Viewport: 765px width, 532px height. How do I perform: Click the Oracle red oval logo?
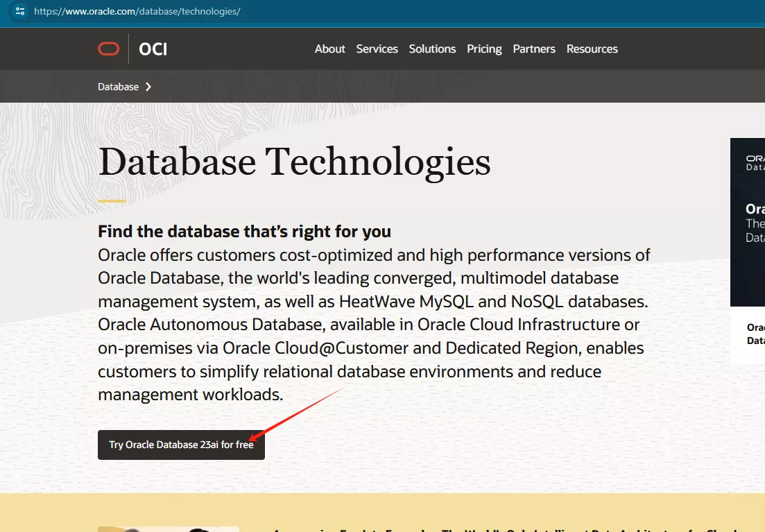[x=109, y=49]
